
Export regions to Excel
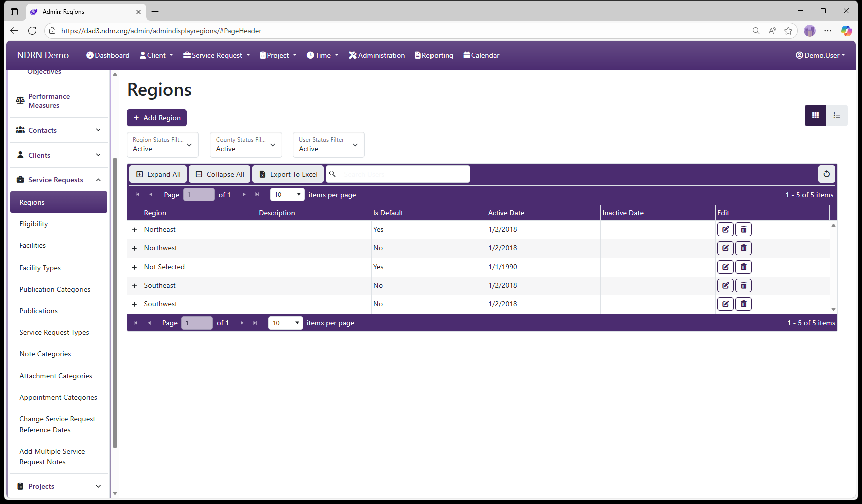pyautogui.click(x=288, y=174)
